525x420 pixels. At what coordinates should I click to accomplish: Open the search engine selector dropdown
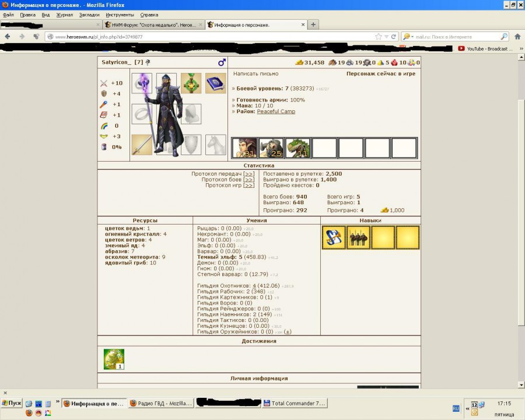click(408, 37)
